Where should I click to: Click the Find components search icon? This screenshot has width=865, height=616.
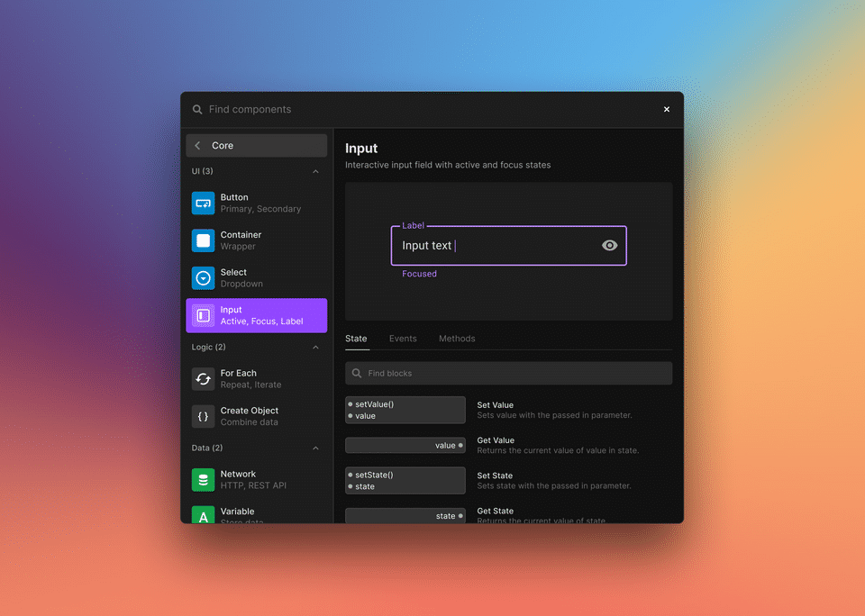[x=197, y=110]
